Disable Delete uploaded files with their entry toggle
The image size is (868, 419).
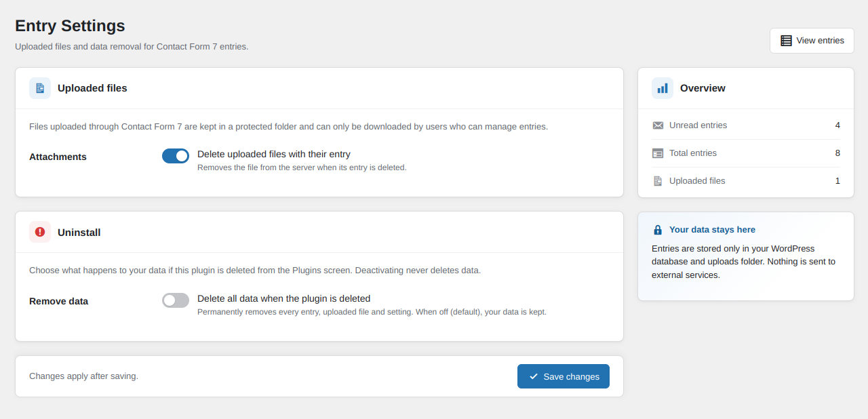176,156
